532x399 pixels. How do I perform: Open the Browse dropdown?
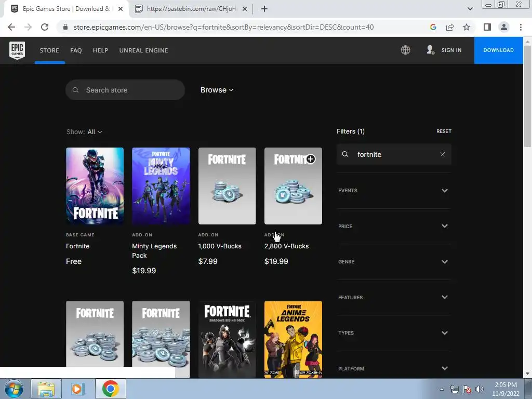[217, 90]
